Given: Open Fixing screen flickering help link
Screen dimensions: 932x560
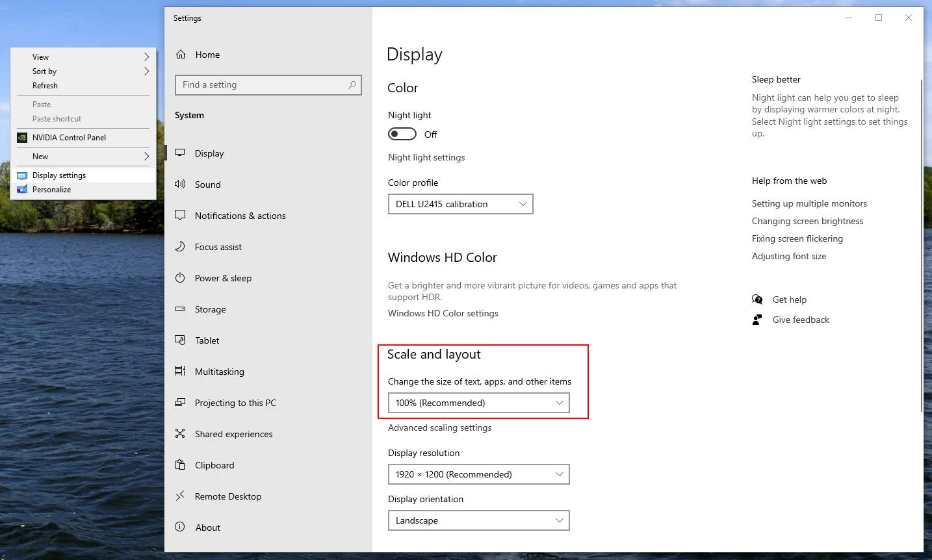Looking at the screenshot, I should (x=797, y=238).
